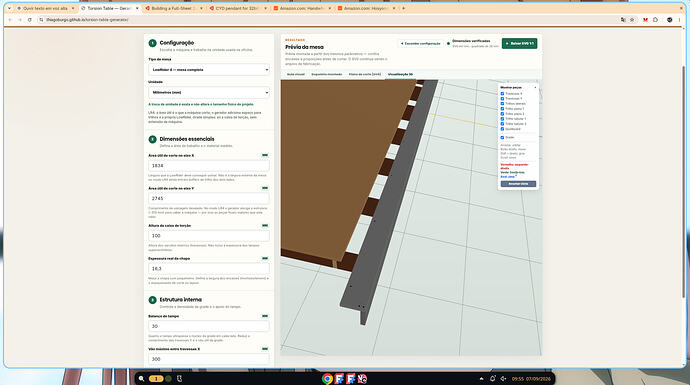Toggle the Grade checkbox
This screenshot has width=690, height=385.
502,138
